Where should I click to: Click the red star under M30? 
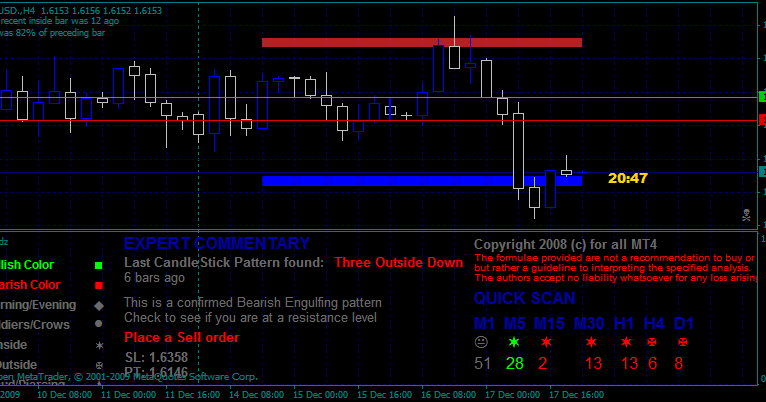(x=591, y=342)
